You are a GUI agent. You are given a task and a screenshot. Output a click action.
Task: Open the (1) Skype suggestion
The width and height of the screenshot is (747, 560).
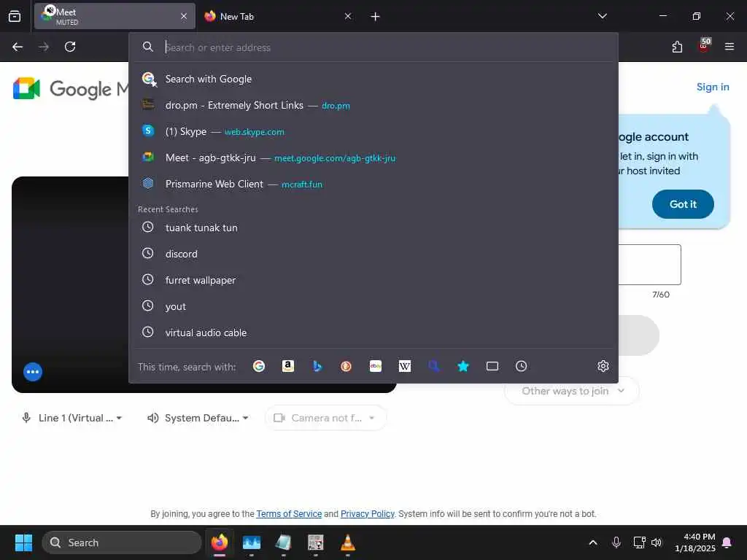tap(373, 131)
